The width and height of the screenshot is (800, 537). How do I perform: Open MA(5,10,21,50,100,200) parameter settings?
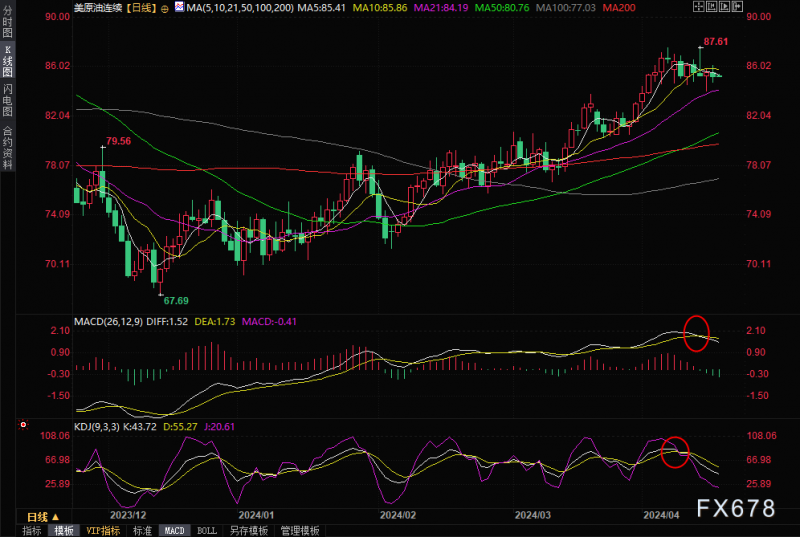[240, 8]
